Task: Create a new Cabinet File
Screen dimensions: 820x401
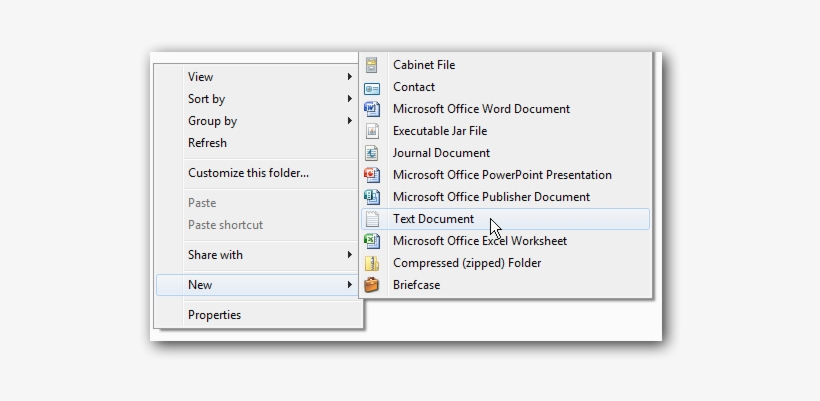Action: point(505,65)
